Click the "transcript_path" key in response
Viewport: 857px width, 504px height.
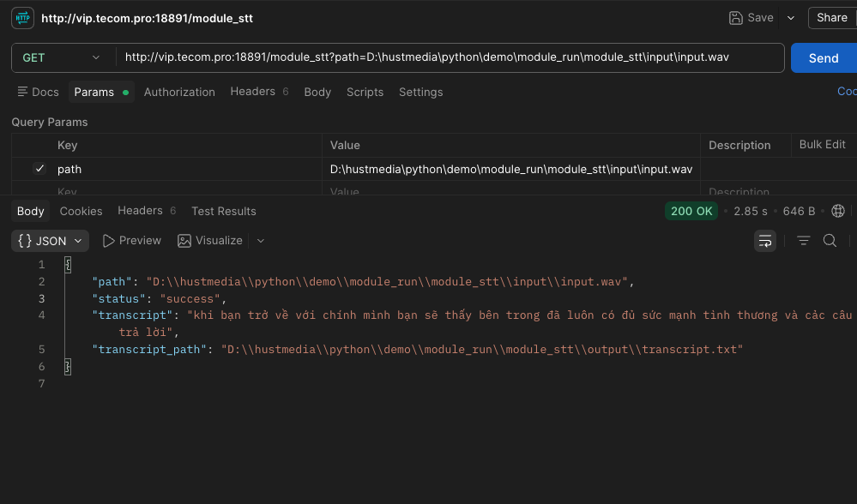149,350
